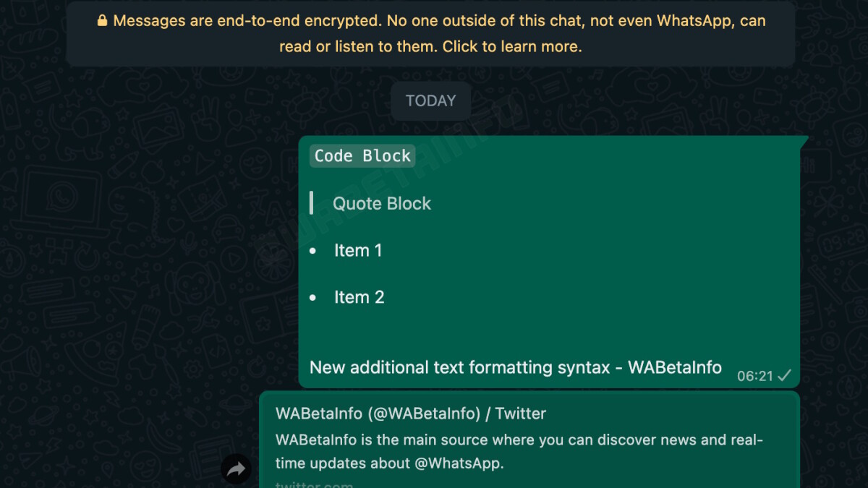
Task: Click the 06:21 message timestamp
Action: pyautogui.click(x=754, y=376)
